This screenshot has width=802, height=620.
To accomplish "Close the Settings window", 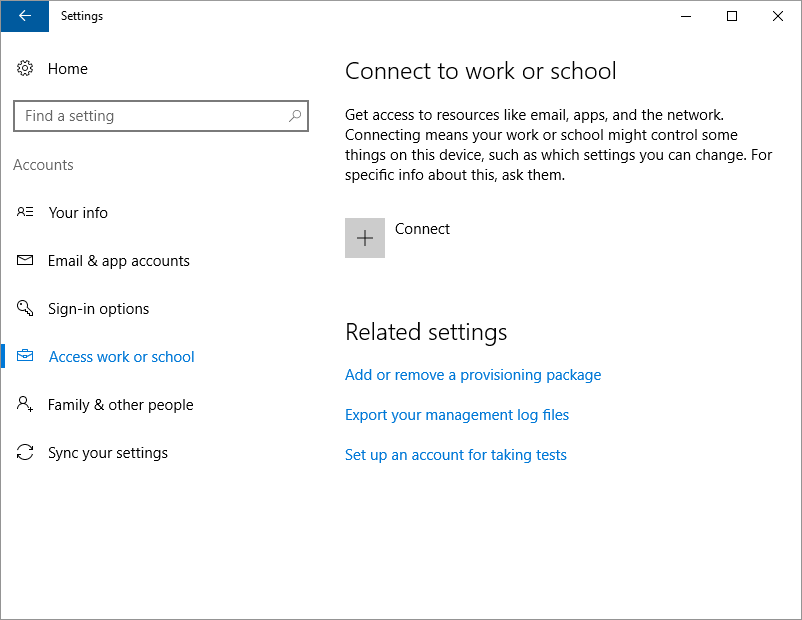I will tap(778, 16).
